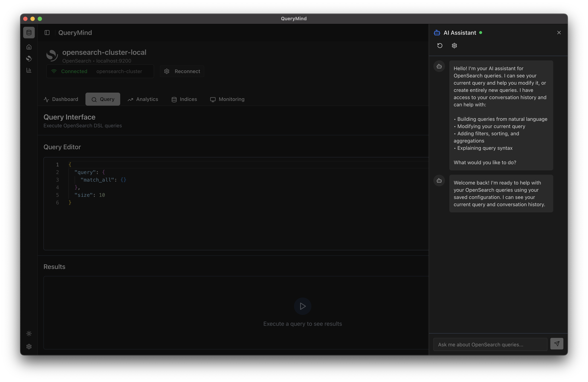Send the AI assistant message
Image resolution: width=588 pixels, height=382 pixels.
[557, 344]
